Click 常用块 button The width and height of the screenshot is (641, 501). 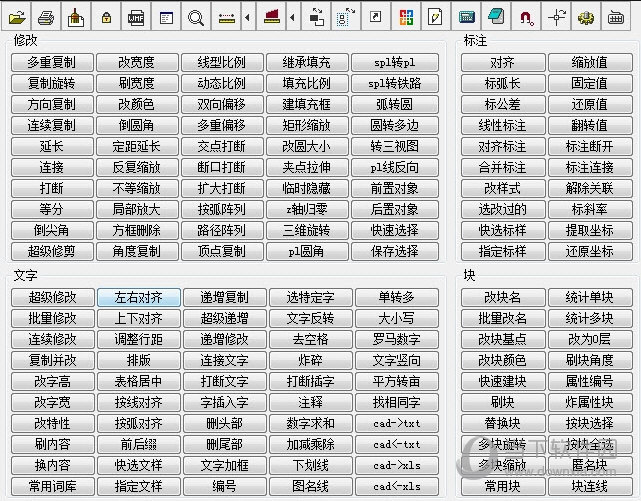(x=502, y=486)
